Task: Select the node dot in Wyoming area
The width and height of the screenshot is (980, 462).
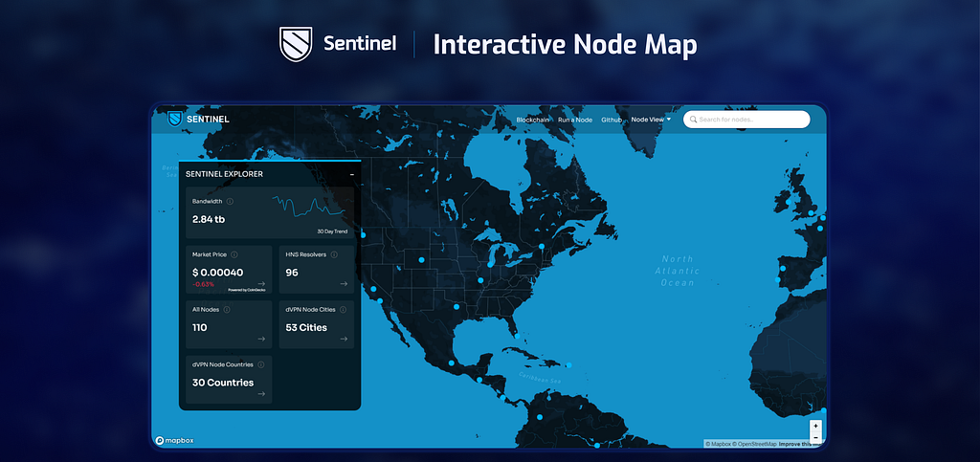Action: tap(421, 260)
